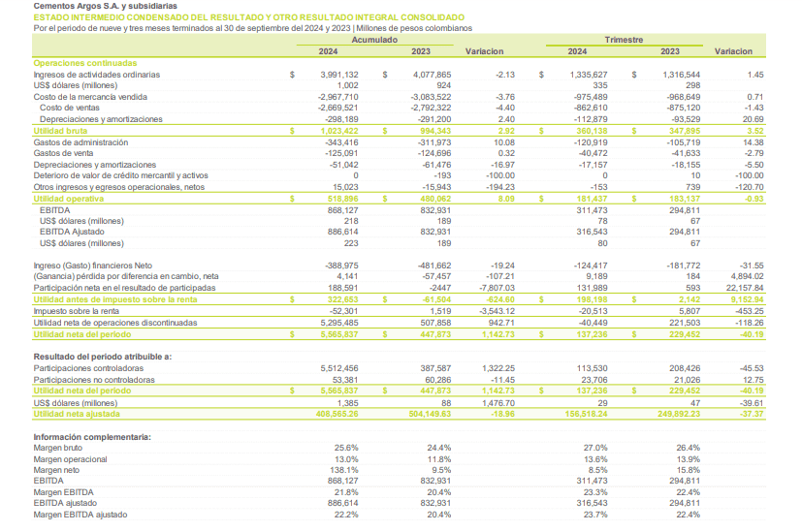
Task: Select the row label 'Ingresos de actividades ordinarias'
Action: 97,75
